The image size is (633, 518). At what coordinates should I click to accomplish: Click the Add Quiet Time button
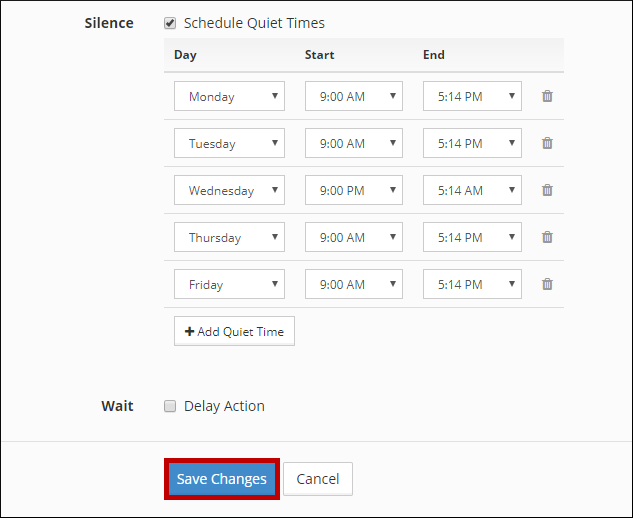click(x=234, y=331)
